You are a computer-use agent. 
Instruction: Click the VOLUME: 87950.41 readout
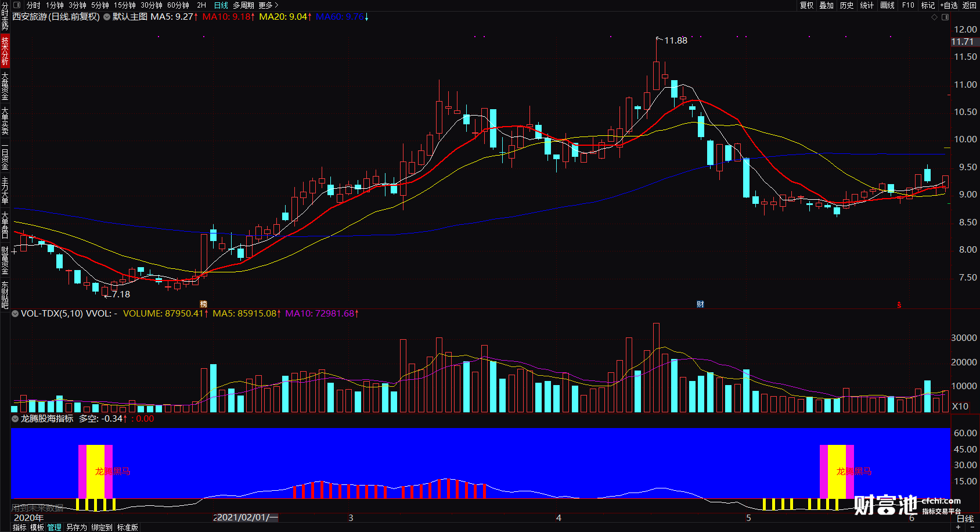click(165, 314)
